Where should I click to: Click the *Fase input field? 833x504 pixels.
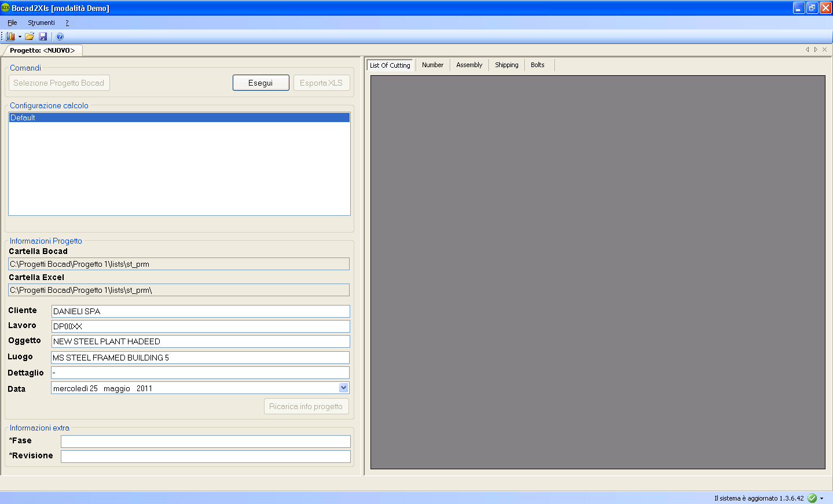click(206, 442)
